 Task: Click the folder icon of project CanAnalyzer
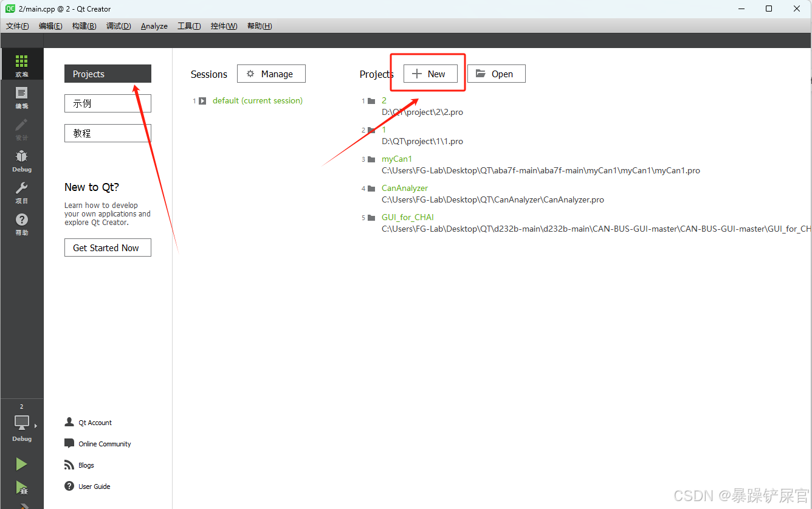371,189
